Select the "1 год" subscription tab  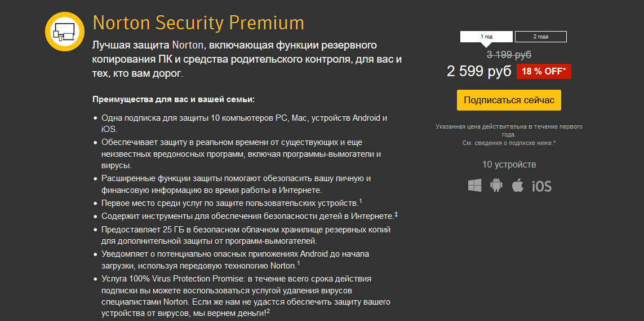(x=486, y=37)
